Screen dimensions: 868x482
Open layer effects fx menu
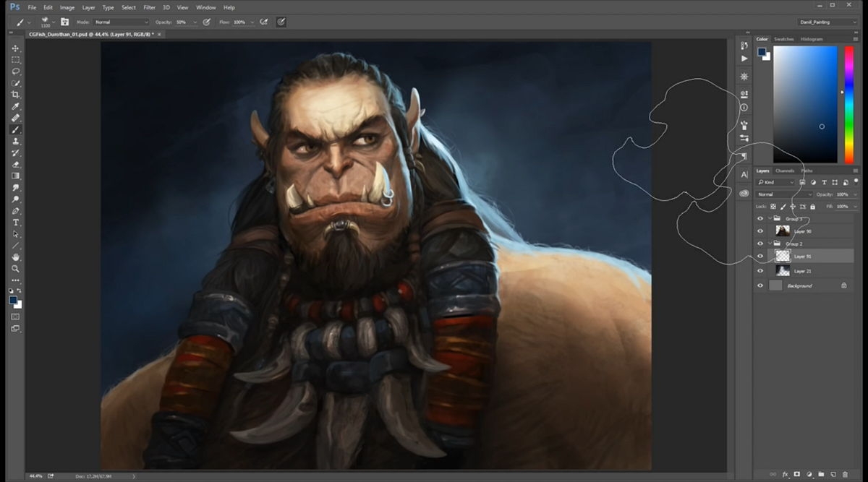(x=785, y=474)
